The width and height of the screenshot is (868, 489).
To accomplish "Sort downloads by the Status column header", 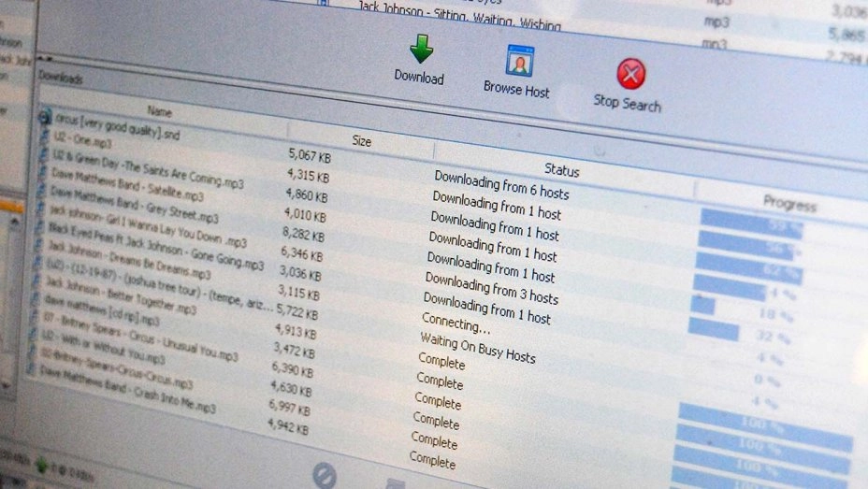I will point(561,170).
